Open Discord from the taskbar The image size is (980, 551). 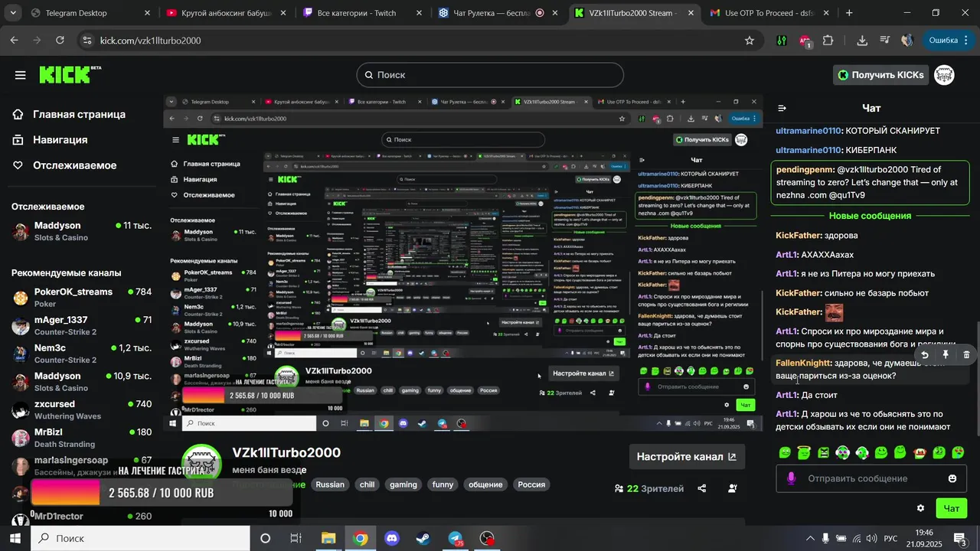pos(392,539)
